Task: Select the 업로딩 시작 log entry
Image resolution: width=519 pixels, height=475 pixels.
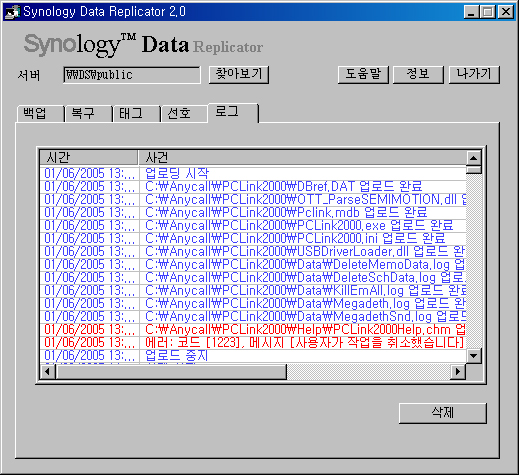Action: coord(253,173)
